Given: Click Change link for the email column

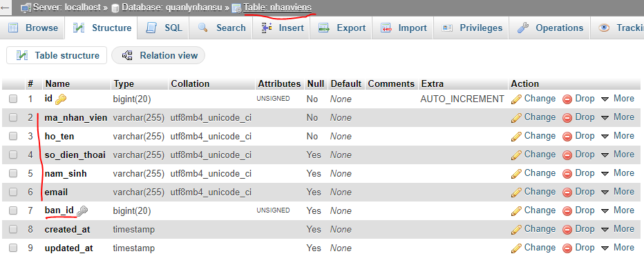Looking at the screenshot, I should (540, 192).
